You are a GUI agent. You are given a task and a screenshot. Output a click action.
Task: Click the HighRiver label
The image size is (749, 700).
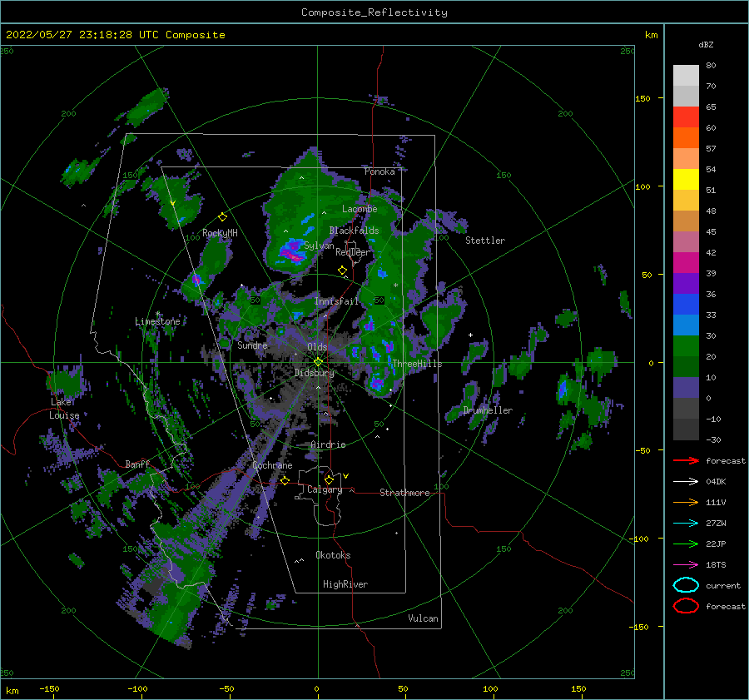345,584
